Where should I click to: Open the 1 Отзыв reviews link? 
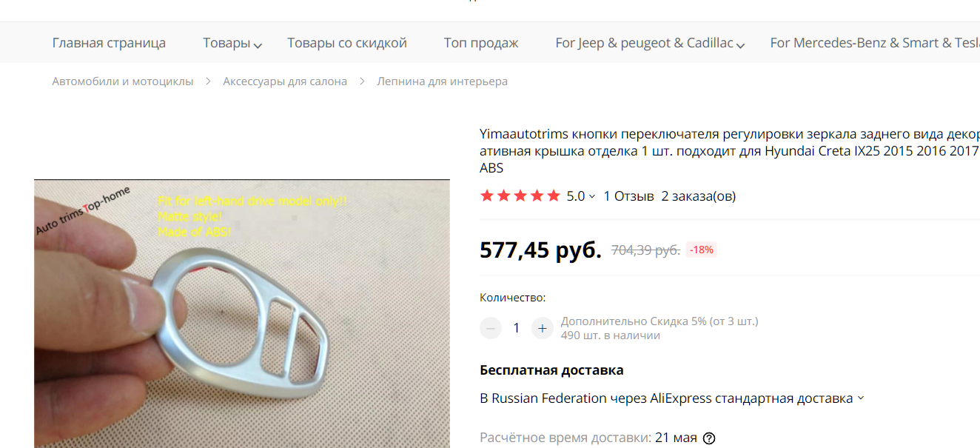(629, 196)
